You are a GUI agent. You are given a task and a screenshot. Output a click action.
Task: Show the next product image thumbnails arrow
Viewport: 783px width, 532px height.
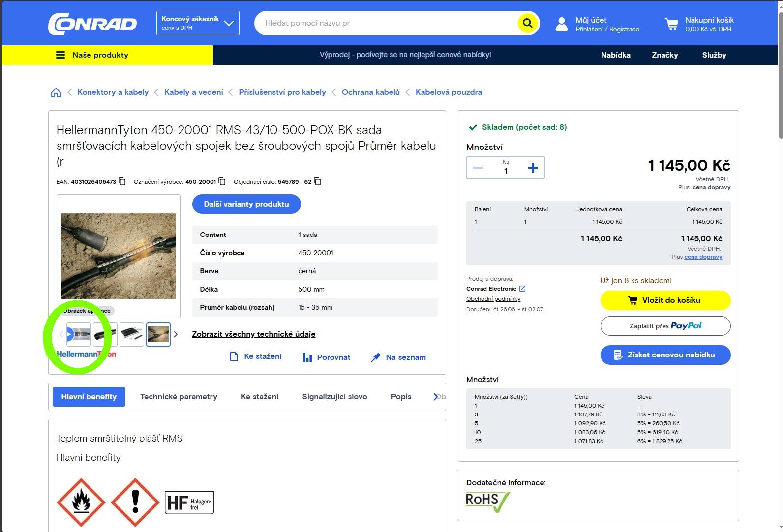[x=176, y=334]
